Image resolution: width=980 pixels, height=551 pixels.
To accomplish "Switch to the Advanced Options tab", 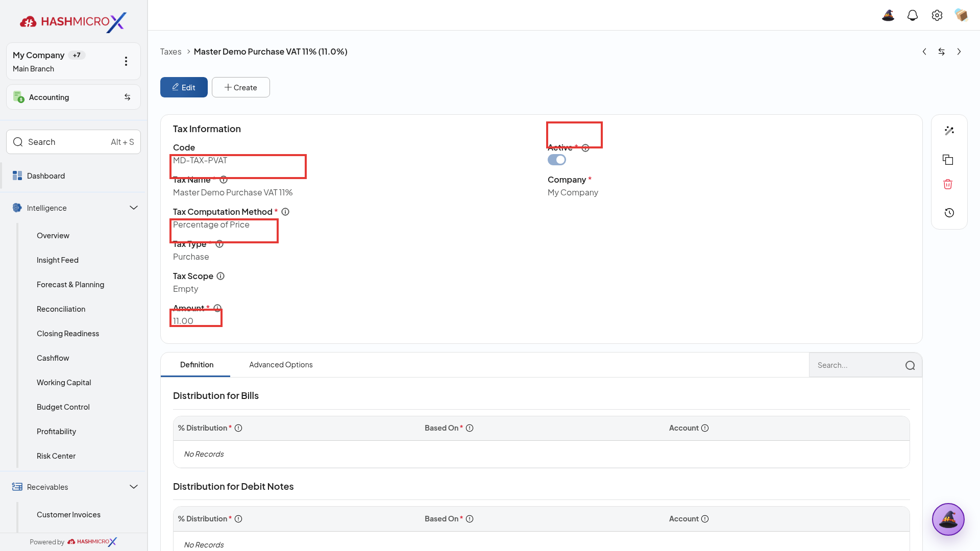I will [x=281, y=365].
